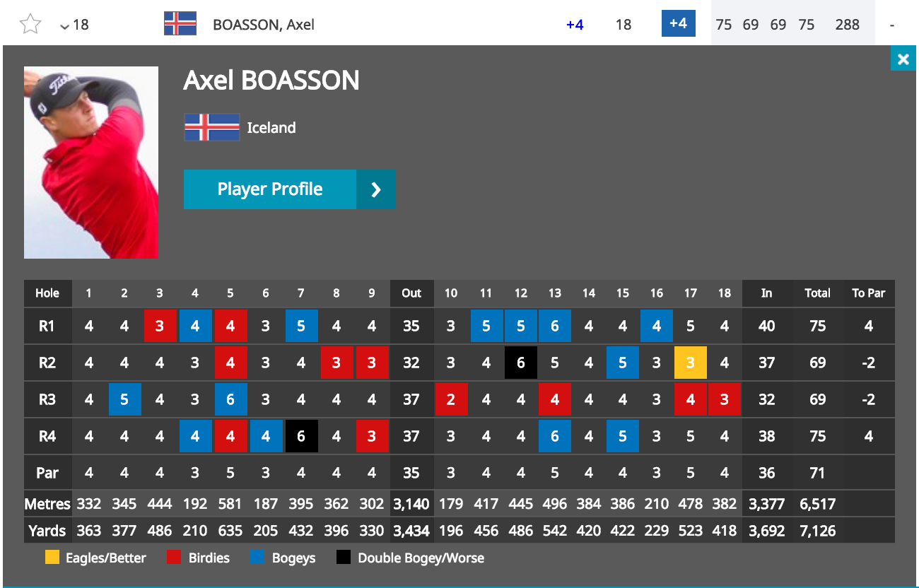This screenshot has width=919, height=588.
Task: Click the To Par column header
Action: 868,293
